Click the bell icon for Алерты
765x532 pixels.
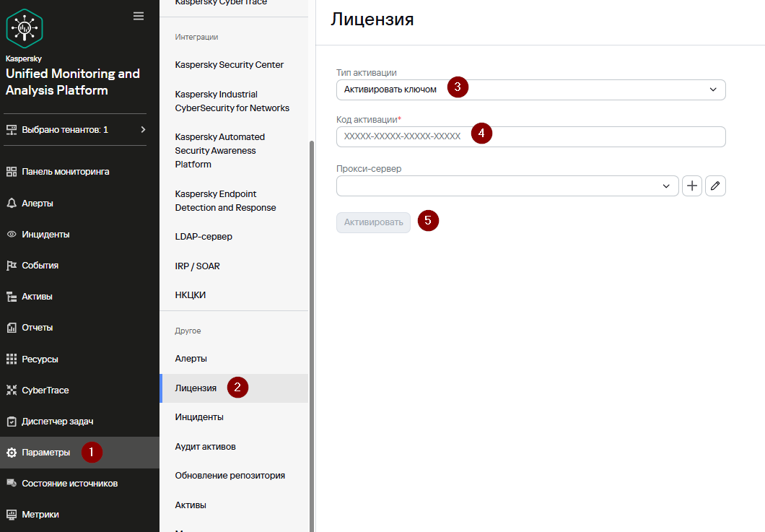click(12, 203)
